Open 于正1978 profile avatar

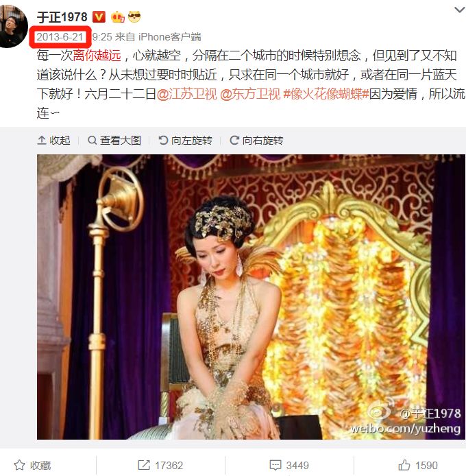coord(13,27)
